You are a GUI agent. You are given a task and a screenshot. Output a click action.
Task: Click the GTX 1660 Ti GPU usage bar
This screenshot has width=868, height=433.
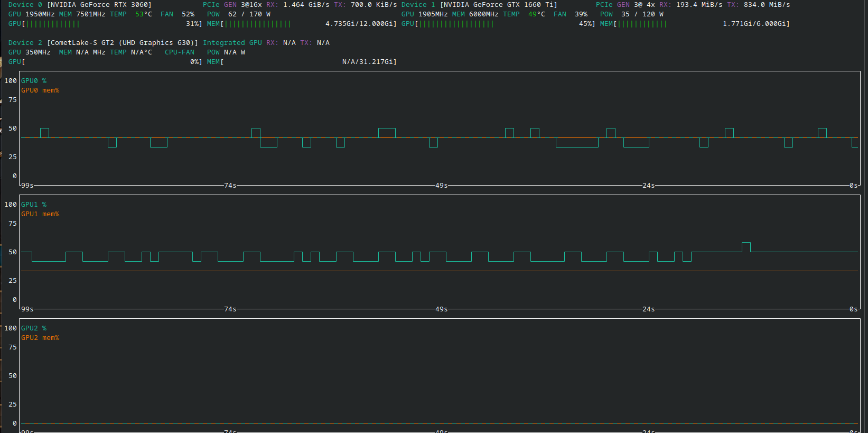click(x=498, y=24)
